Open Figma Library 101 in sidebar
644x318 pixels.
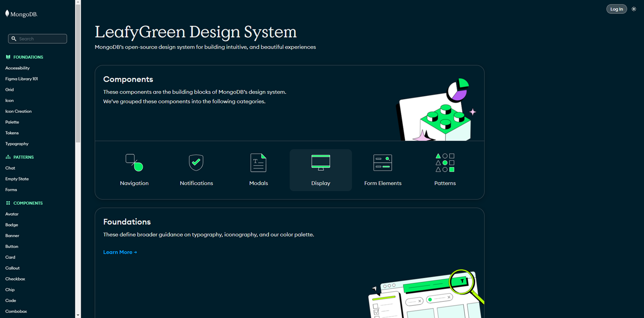22,79
